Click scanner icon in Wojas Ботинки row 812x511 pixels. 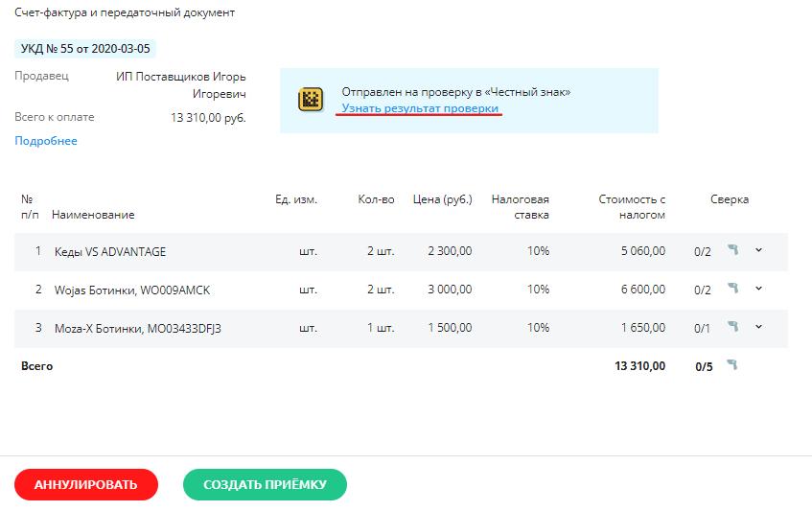[x=732, y=289]
